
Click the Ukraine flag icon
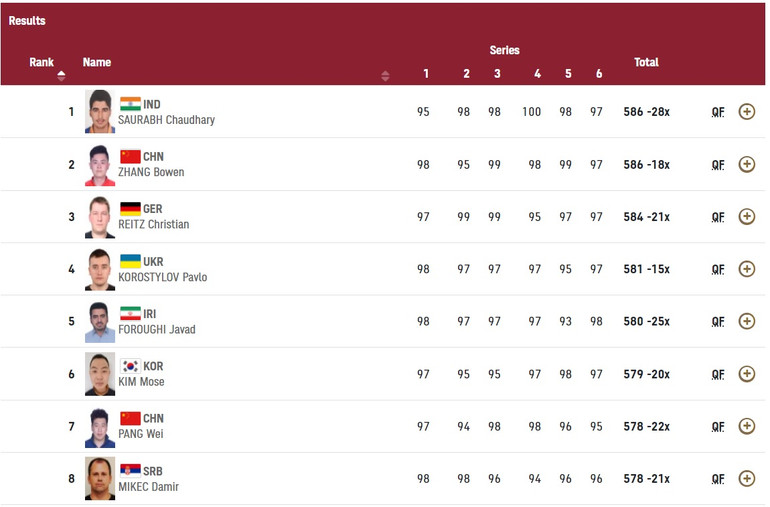(x=130, y=261)
